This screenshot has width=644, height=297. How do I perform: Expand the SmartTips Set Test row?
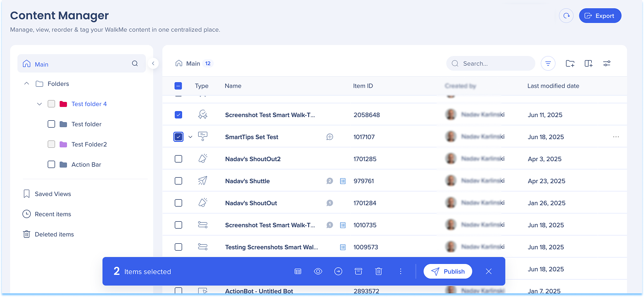[x=190, y=137]
